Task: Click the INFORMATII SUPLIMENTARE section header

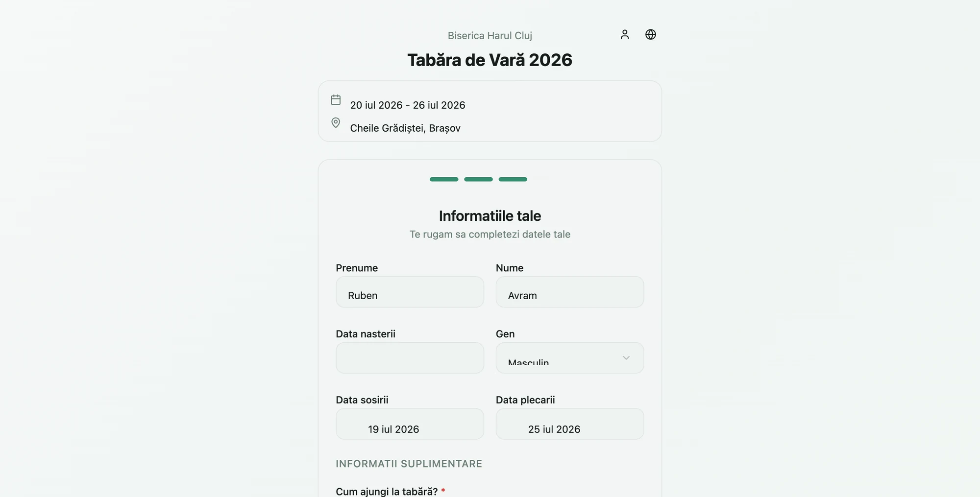Action: (409, 464)
